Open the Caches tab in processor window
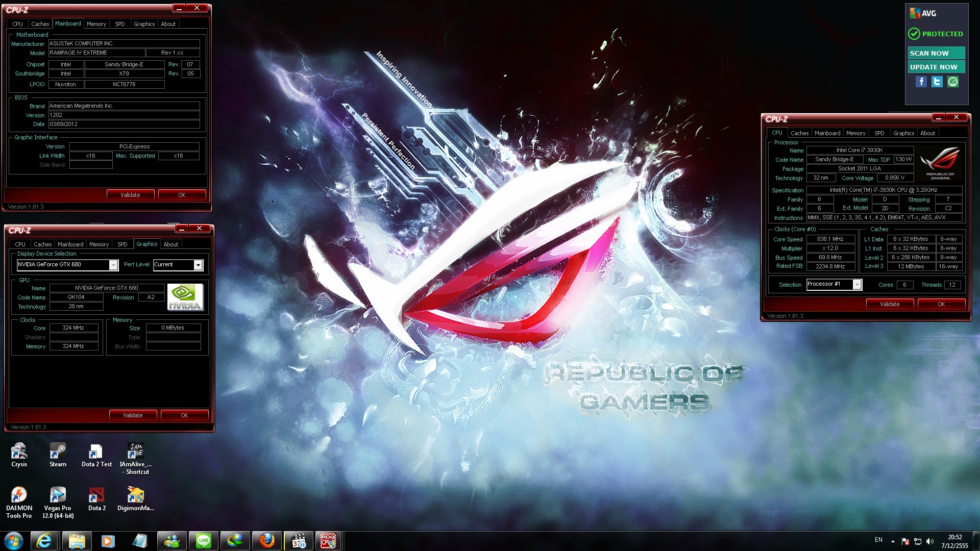Image resolution: width=980 pixels, height=551 pixels. pyautogui.click(x=799, y=133)
